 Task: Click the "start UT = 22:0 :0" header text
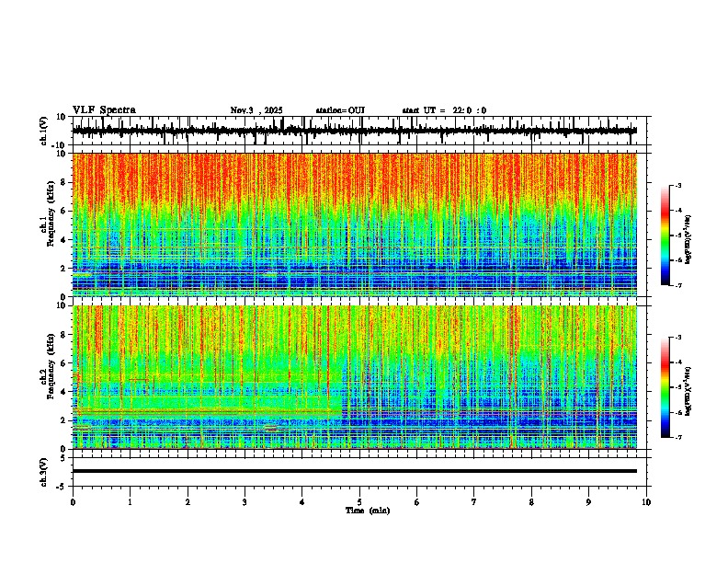tap(444, 110)
